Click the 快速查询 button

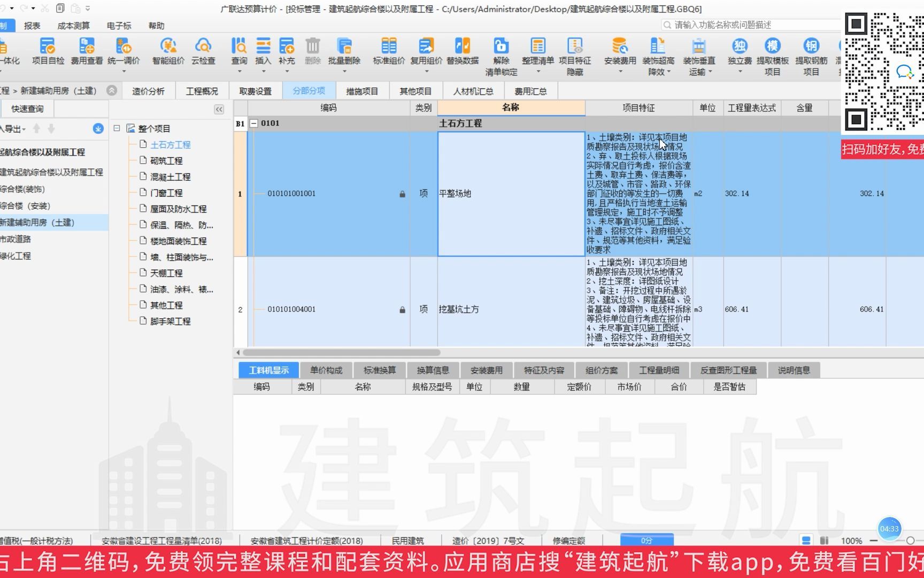coord(27,109)
